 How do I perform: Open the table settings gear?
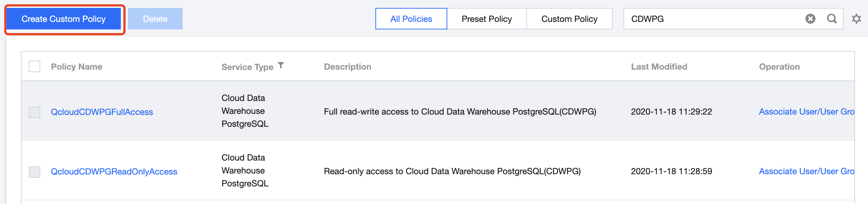pyautogui.click(x=856, y=19)
